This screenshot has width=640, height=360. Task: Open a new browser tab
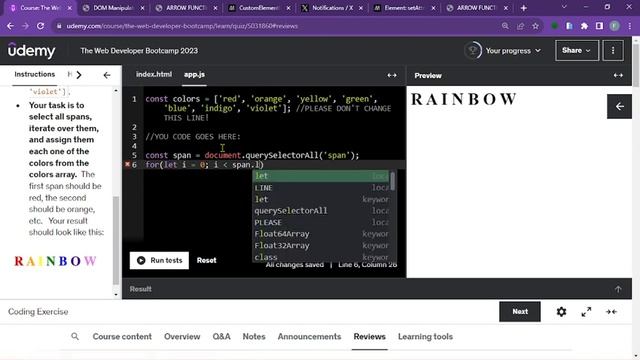click(524, 8)
